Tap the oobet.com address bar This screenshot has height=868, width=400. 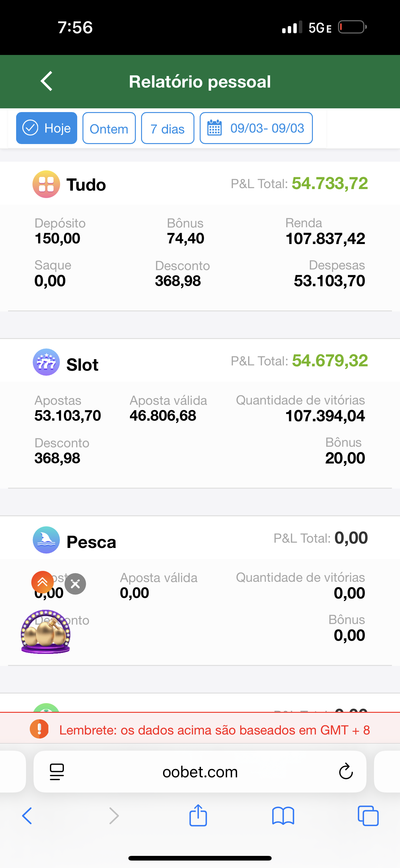pyautogui.click(x=200, y=772)
